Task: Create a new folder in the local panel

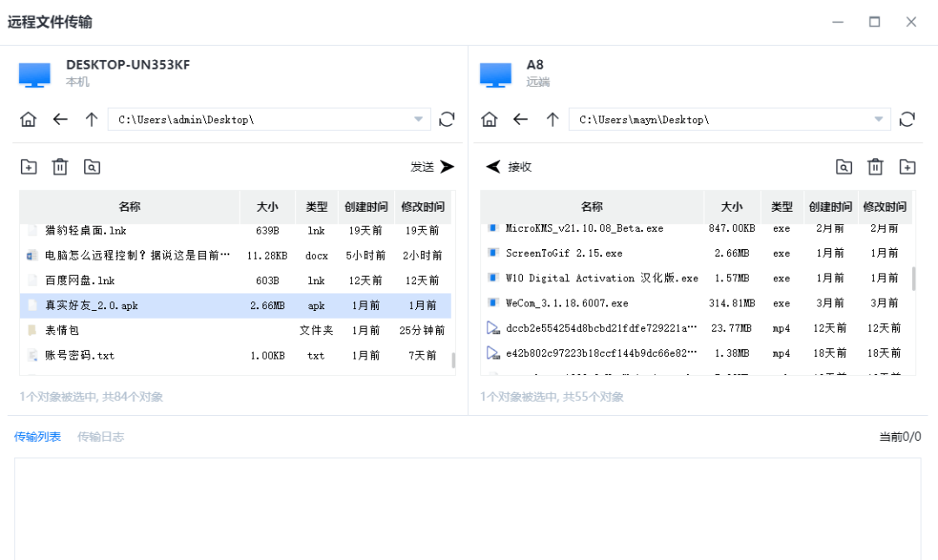Action: tap(28, 166)
